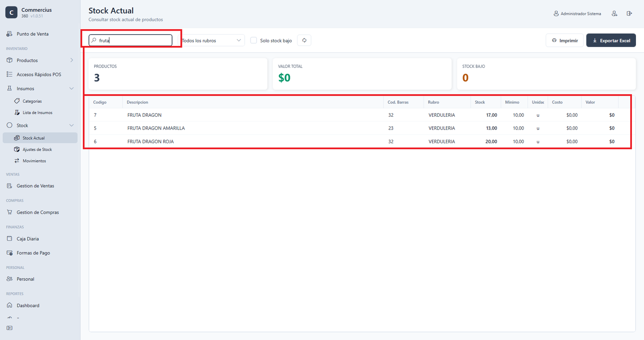Click the Commercius logo icon
Image resolution: width=644 pixels, height=340 pixels.
11,12
